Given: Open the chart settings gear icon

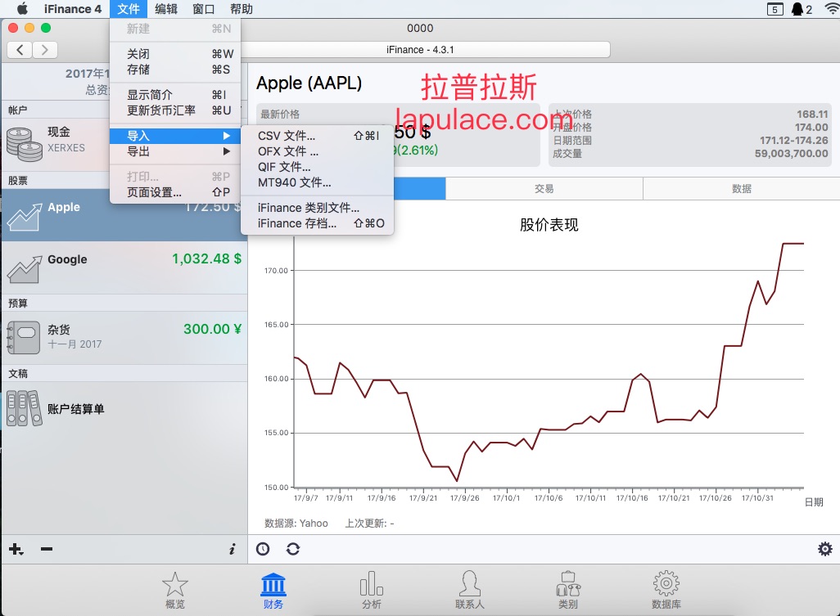Looking at the screenshot, I should (x=825, y=549).
